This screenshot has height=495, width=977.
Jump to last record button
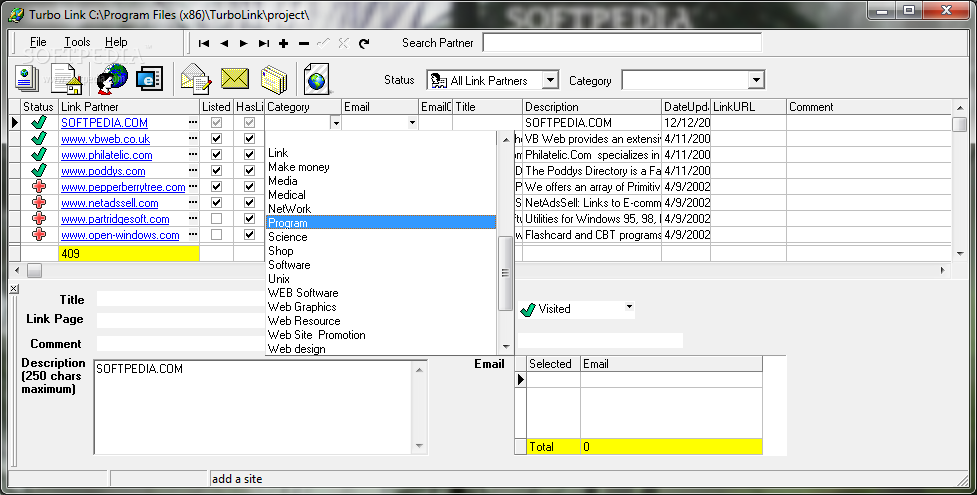click(264, 43)
